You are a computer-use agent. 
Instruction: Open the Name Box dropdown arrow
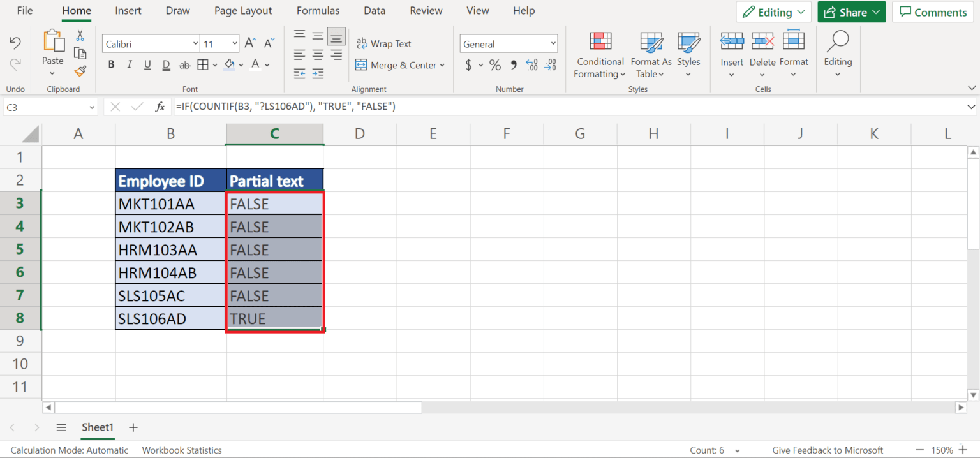click(92, 108)
